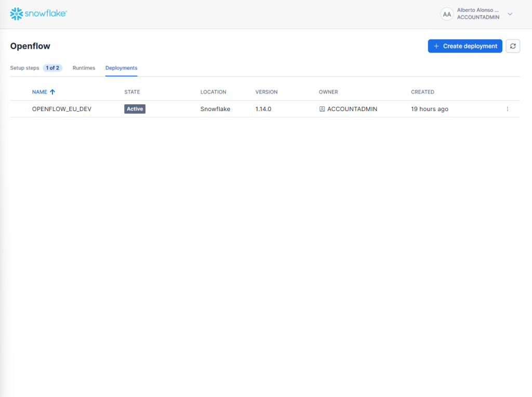Click the VERSION column header
Viewport: 532px width, 397px height.
(267, 92)
